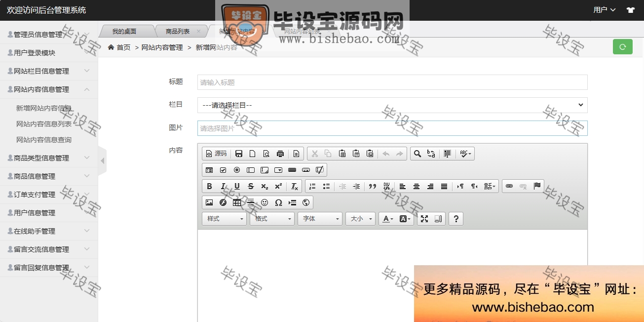Insert a numbered list
Viewport: 644px width, 322px height.
(312, 186)
